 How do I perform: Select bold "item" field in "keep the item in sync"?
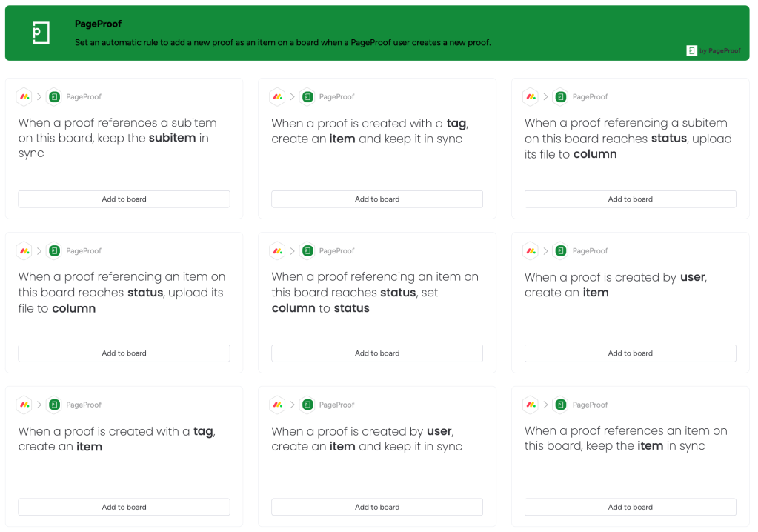[x=650, y=446]
